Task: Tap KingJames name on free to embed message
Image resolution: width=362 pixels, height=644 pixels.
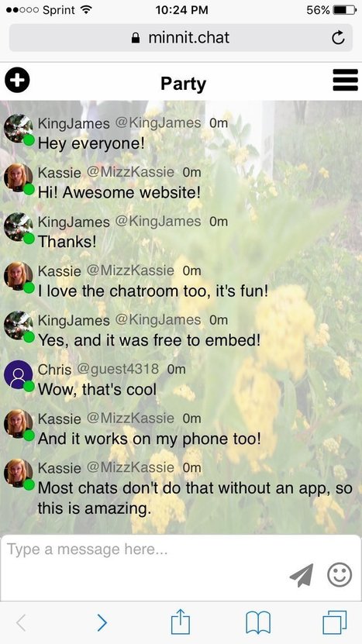Action: pyautogui.click(x=74, y=320)
